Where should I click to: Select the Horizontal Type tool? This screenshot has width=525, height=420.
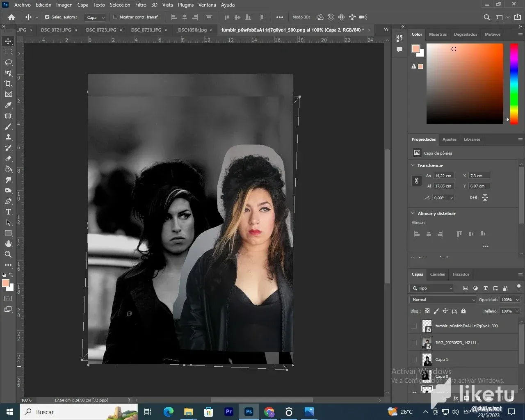[x=8, y=212]
